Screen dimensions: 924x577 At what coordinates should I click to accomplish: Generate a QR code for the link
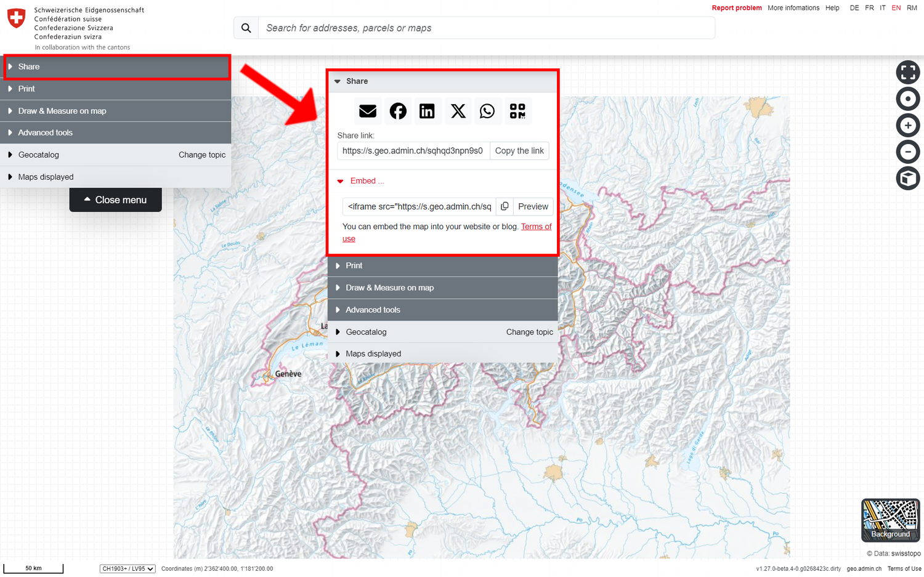517,111
